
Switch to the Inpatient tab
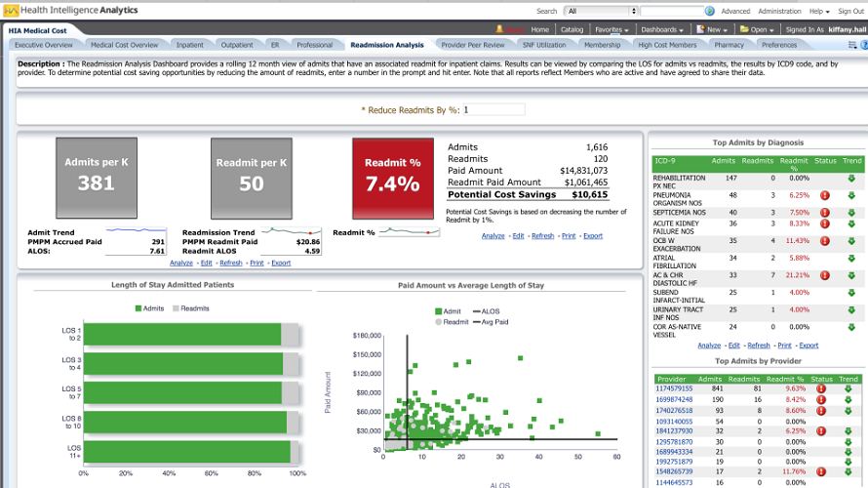190,45
